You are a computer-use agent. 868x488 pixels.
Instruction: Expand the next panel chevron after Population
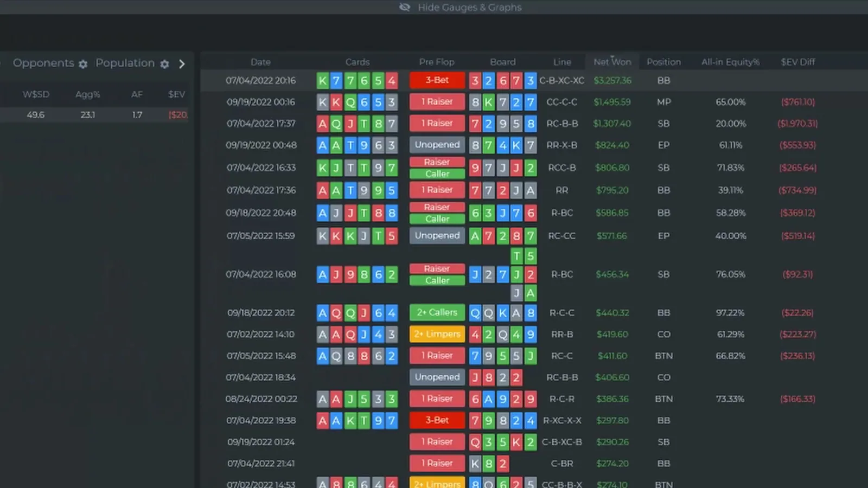tap(182, 64)
